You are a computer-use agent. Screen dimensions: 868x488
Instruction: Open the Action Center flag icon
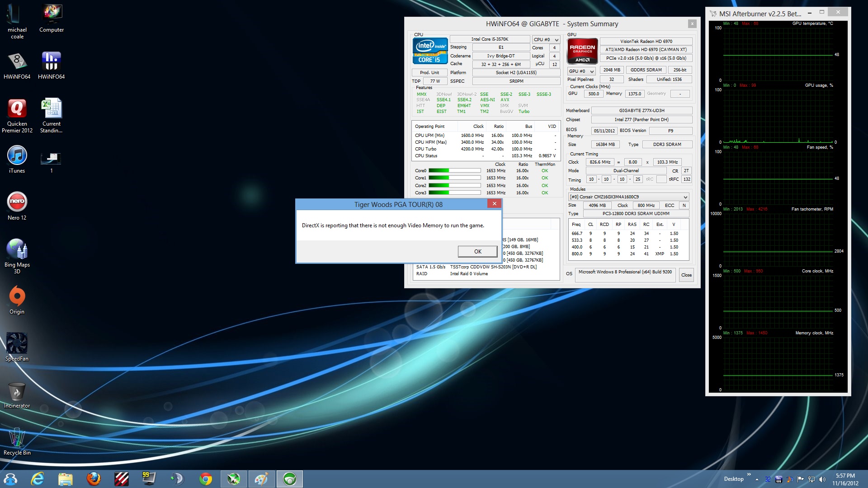coord(800,479)
